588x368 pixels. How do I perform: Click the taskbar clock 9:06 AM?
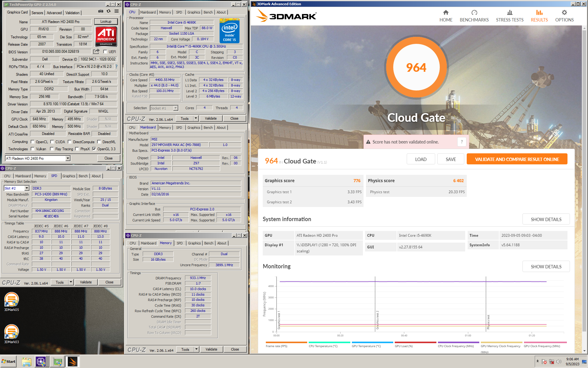[x=572, y=359]
